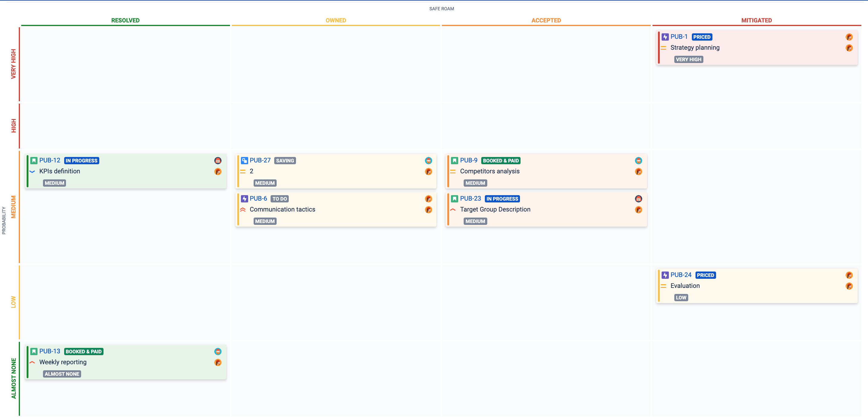
Task: Click the MITIGATED column header
Action: click(756, 20)
